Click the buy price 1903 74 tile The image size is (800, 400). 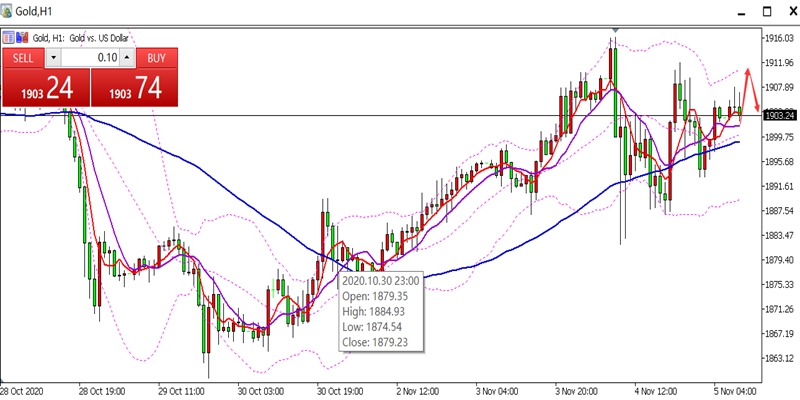point(134,87)
